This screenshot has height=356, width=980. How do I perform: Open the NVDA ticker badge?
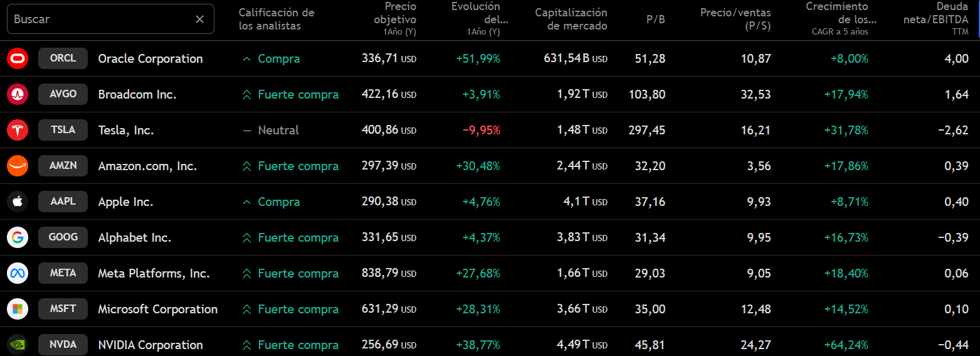pyautogui.click(x=63, y=345)
